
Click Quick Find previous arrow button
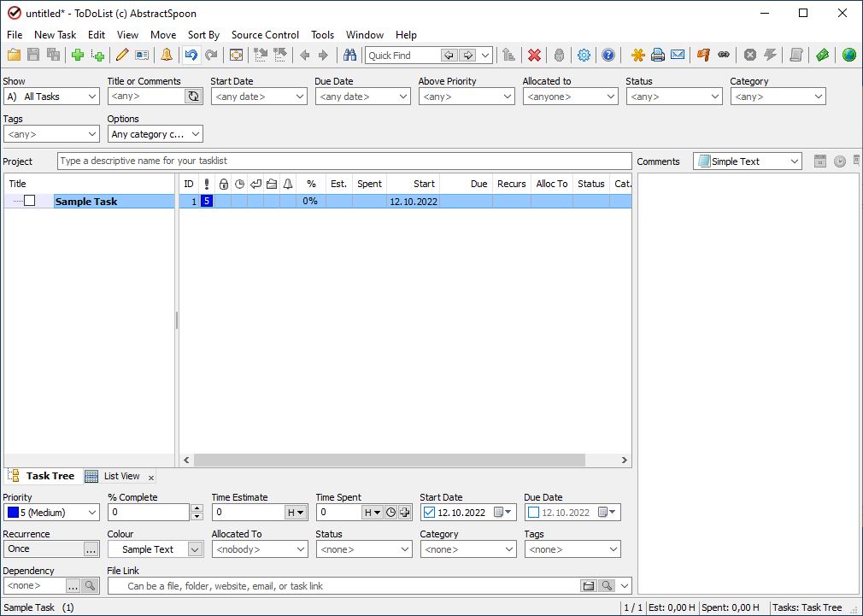pyautogui.click(x=449, y=55)
